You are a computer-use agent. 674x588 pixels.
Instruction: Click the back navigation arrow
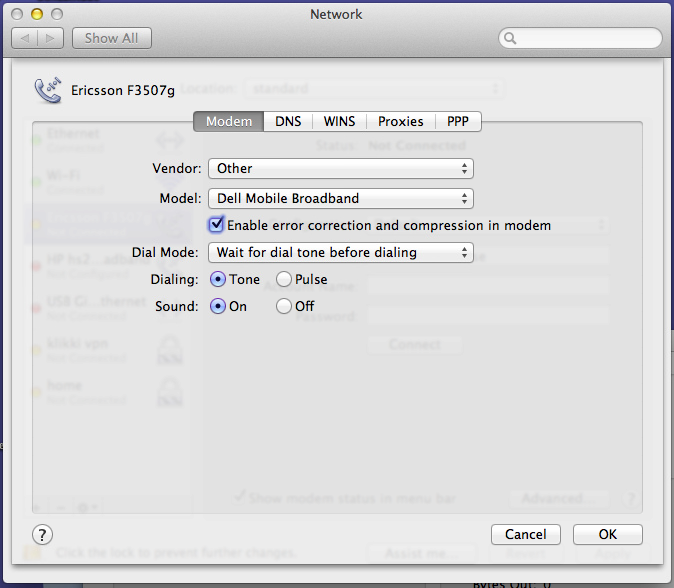coord(25,38)
